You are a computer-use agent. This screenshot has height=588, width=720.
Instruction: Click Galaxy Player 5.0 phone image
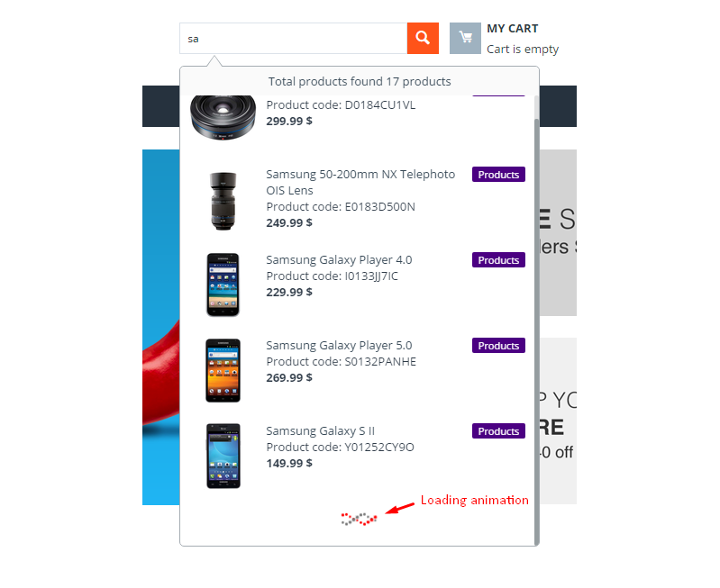click(x=223, y=370)
